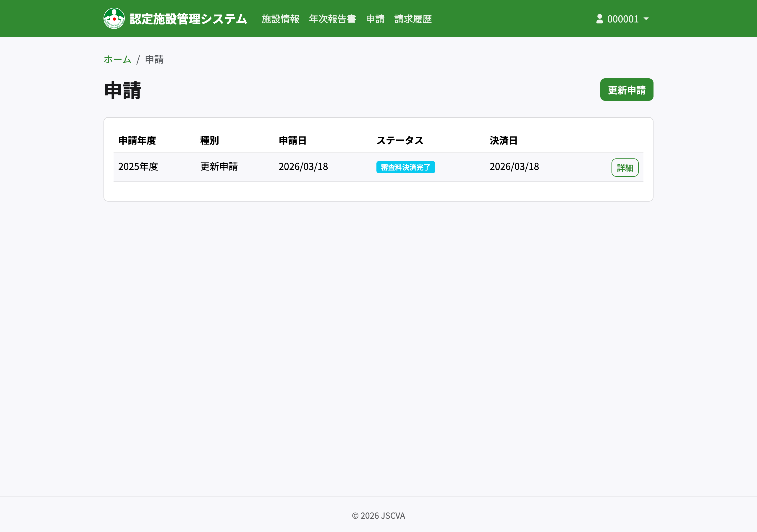
Task: Click the 審査料決済完了 status badge
Action: [x=405, y=167]
